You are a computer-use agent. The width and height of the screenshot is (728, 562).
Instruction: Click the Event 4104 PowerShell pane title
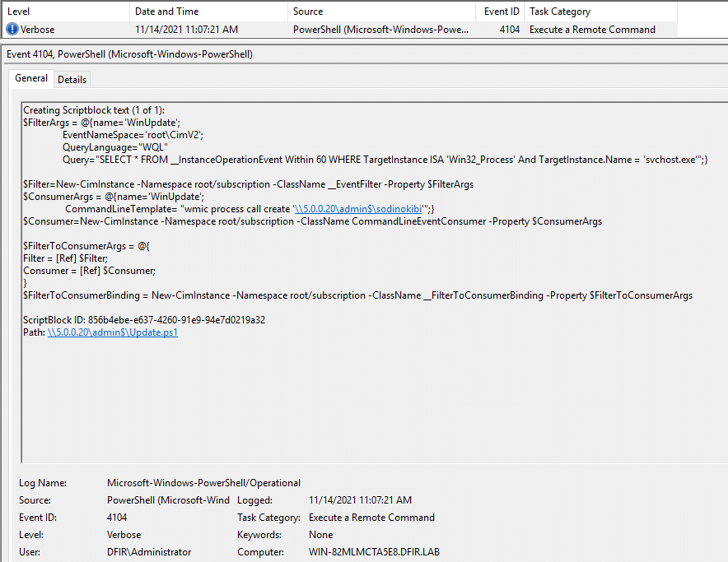129,53
